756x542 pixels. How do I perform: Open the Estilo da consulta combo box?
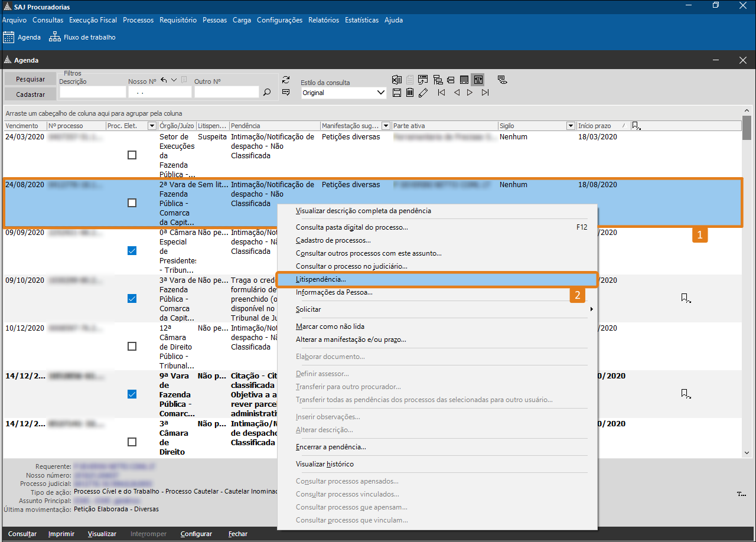(x=344, y=93)
